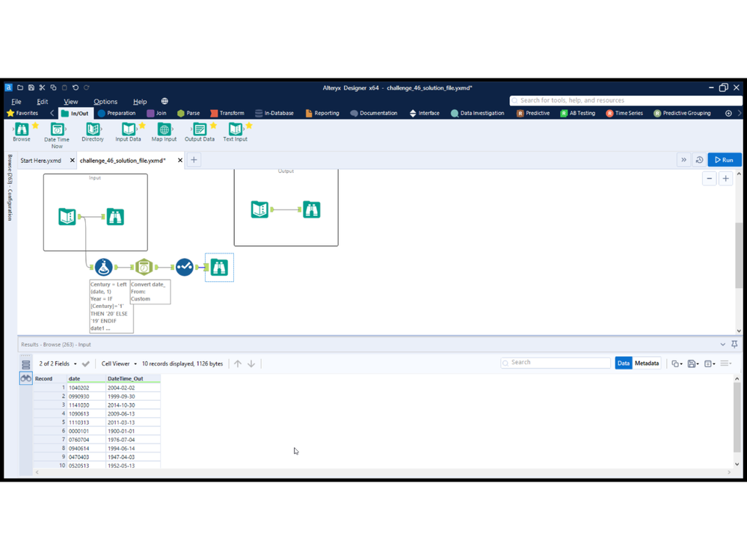Collapse the Results panel with the chevron
The image size is (747, 560).
(723, 344)
